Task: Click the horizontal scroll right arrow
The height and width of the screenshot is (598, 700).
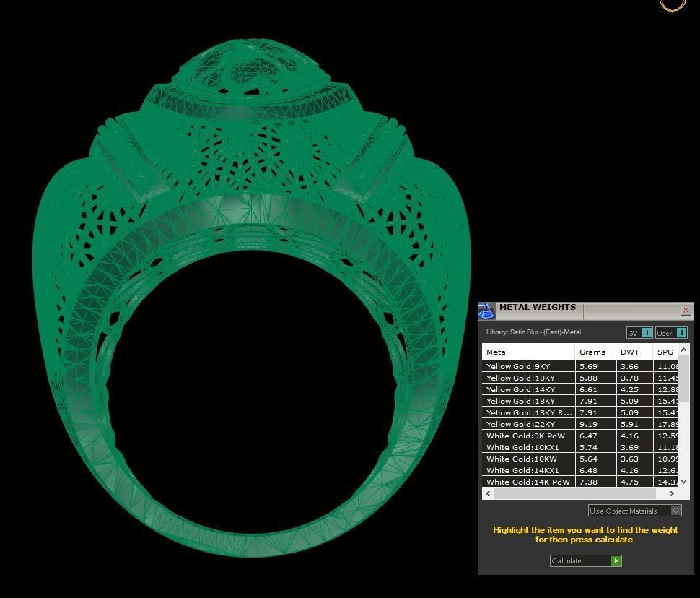Action: [671, 493]
